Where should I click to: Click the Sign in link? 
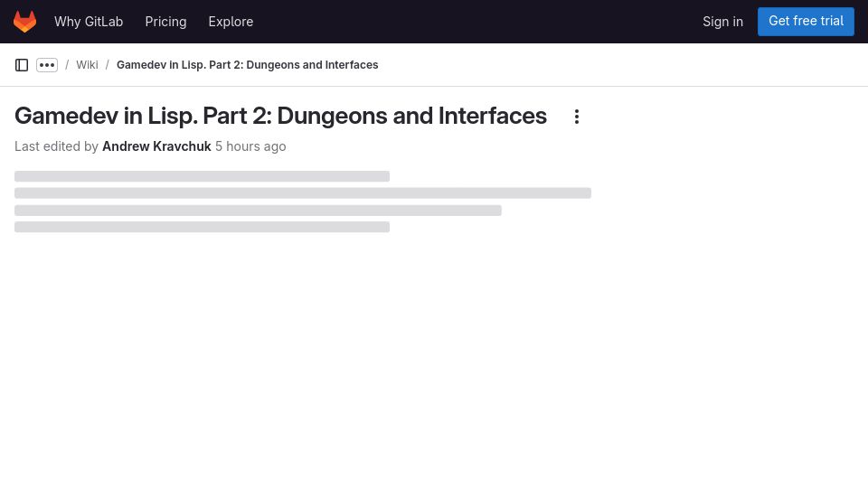point(723,22)
